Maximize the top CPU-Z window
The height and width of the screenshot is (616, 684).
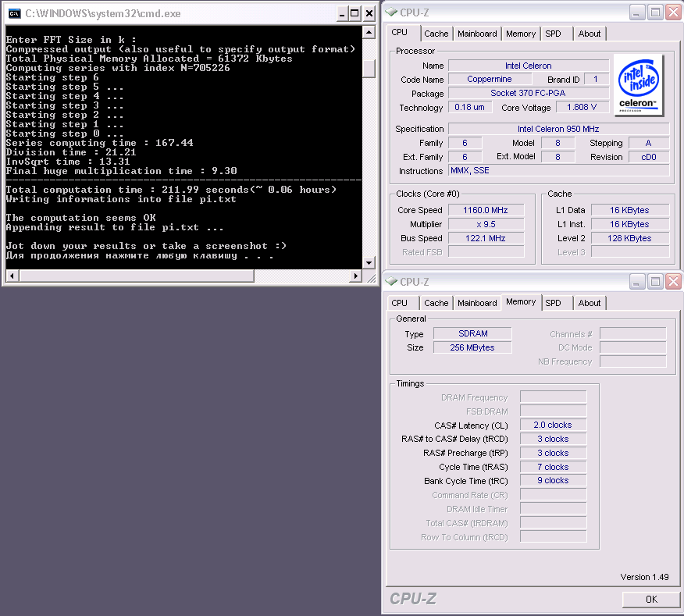655,12
